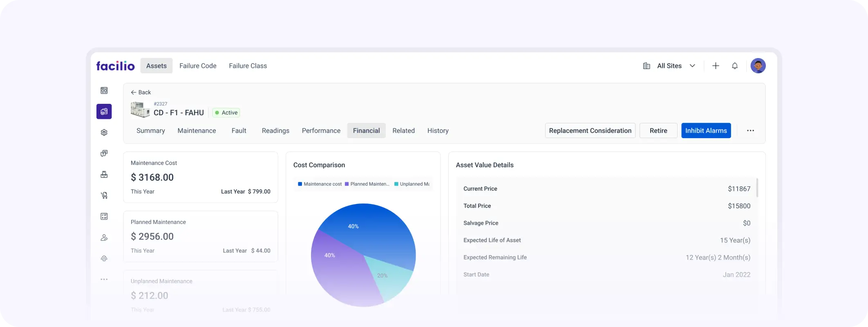
Task: Switch to the Maintenance tab
Action: [197, 131]
